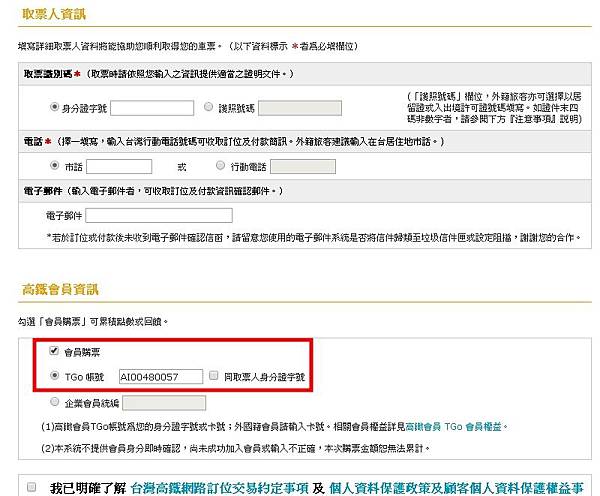Click the 市話 phone number field
The width and height of the screenshot is (600, 496).
pos(119,166)
